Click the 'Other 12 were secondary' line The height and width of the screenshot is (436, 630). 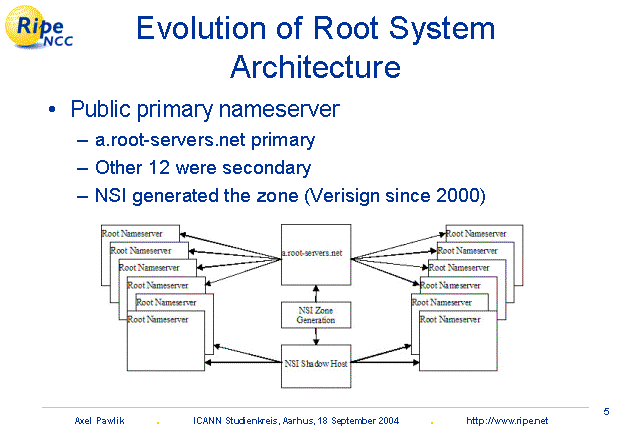click(202, 168)
